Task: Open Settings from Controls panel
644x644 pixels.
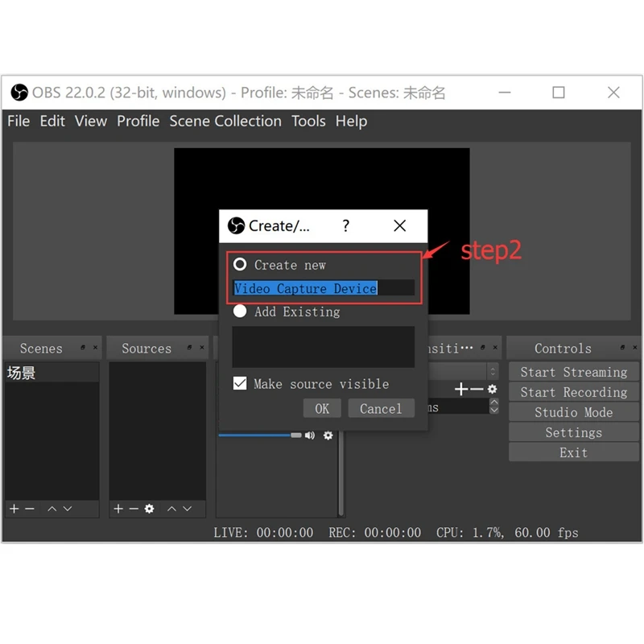Action: pos(573,432)
